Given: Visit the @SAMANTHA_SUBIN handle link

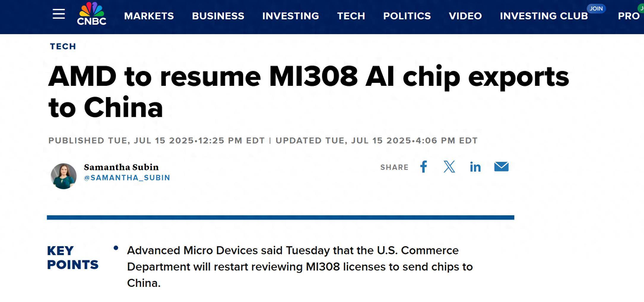Looking at the screenshot, I should [x=127, y=178].
